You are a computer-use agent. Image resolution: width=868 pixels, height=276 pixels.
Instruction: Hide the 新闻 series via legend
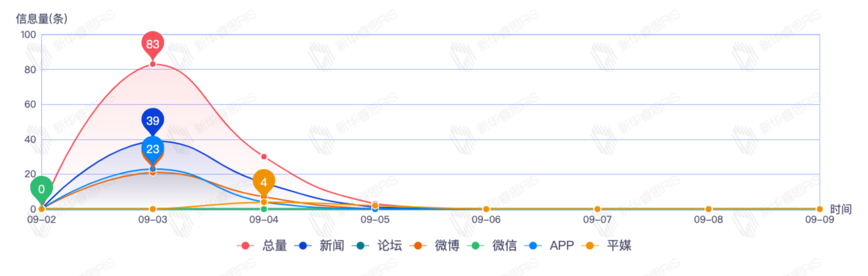(320, 246)
